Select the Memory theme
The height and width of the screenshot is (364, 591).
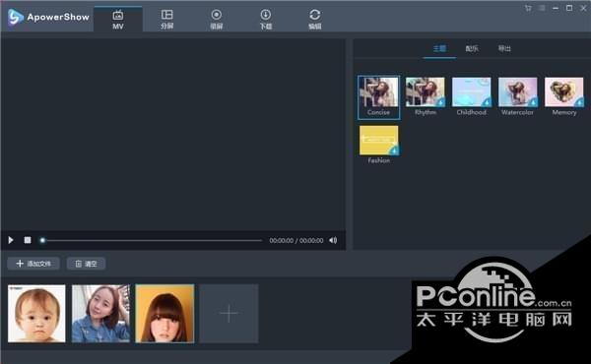point(563,96)
